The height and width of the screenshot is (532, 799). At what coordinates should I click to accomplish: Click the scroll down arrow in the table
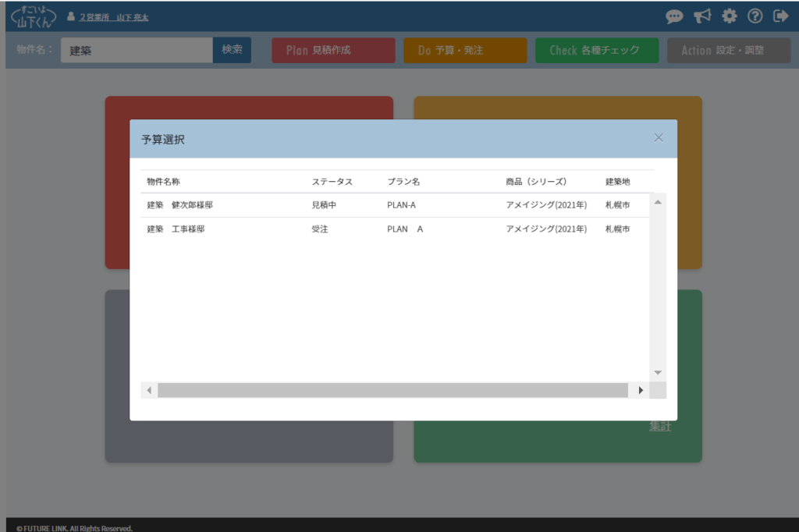tap(658, 373)
